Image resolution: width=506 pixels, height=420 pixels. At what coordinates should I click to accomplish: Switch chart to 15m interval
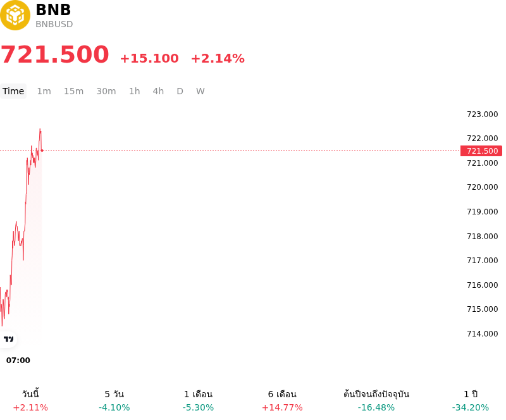pos(73,91)
